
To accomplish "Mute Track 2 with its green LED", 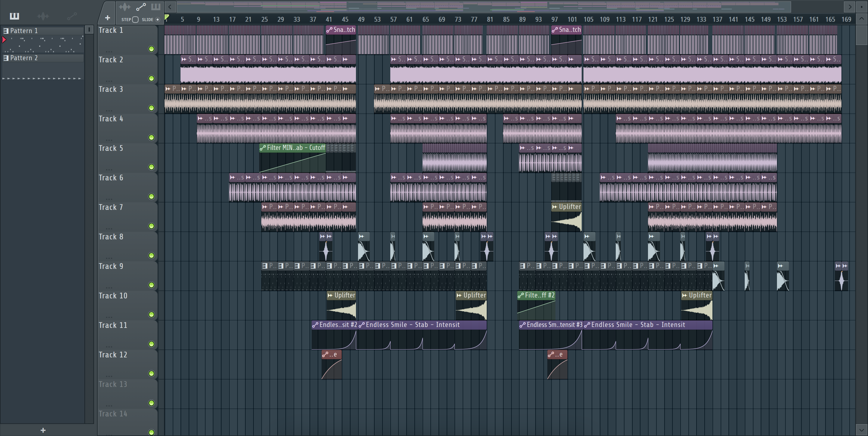I will coord(152,79).
